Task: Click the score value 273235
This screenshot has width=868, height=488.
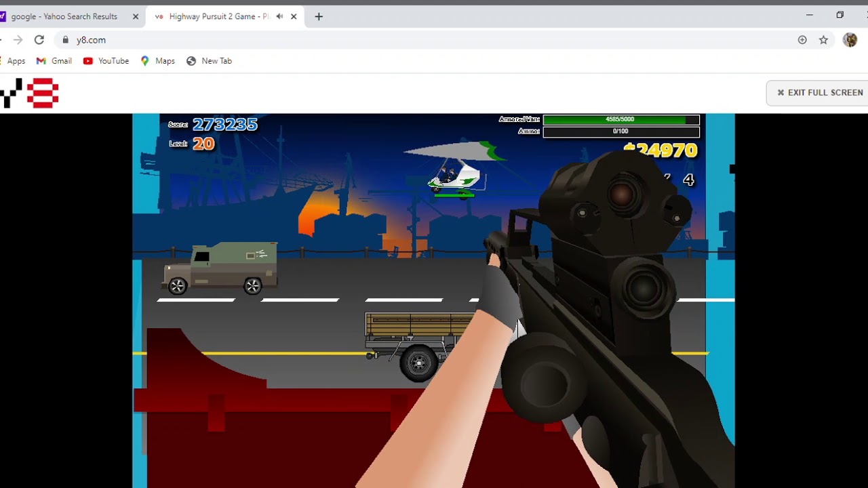Action: (225, 124)
